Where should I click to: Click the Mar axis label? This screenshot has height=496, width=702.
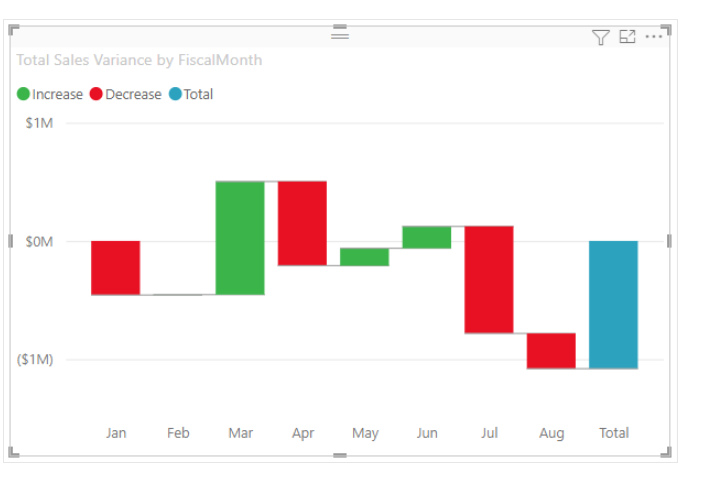point(240,433)
